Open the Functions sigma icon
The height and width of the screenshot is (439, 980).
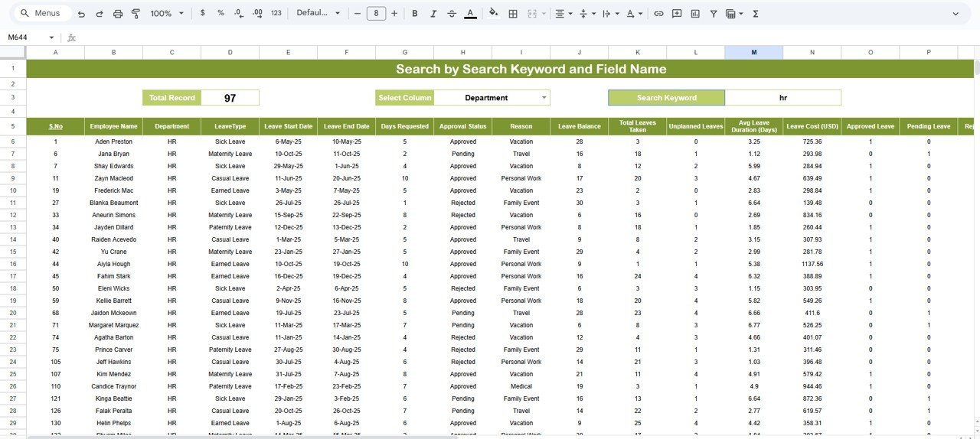click(x=756, y=14)
